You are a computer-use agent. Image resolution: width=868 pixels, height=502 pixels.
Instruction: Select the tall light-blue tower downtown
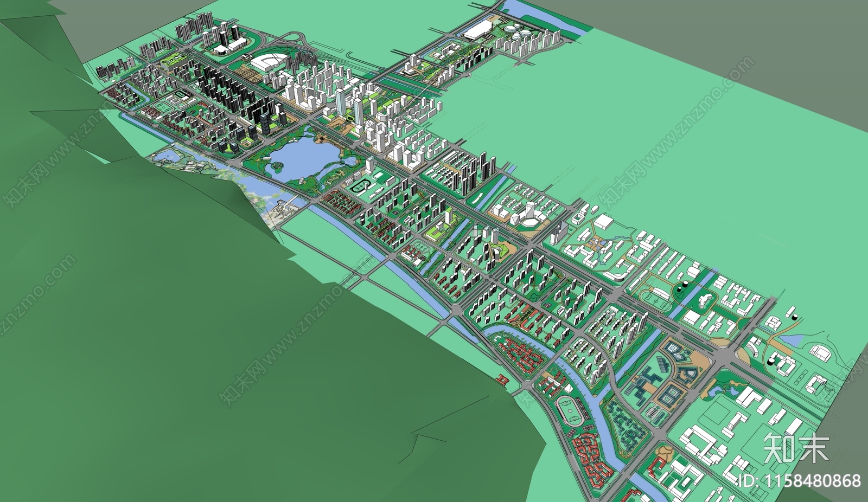tap(341, 102)
